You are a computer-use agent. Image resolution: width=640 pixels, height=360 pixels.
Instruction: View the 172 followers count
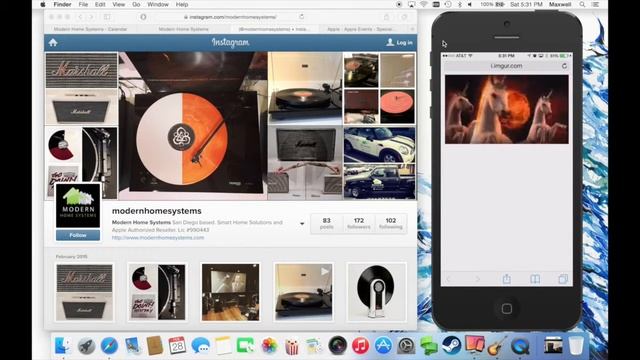point(359,223)
